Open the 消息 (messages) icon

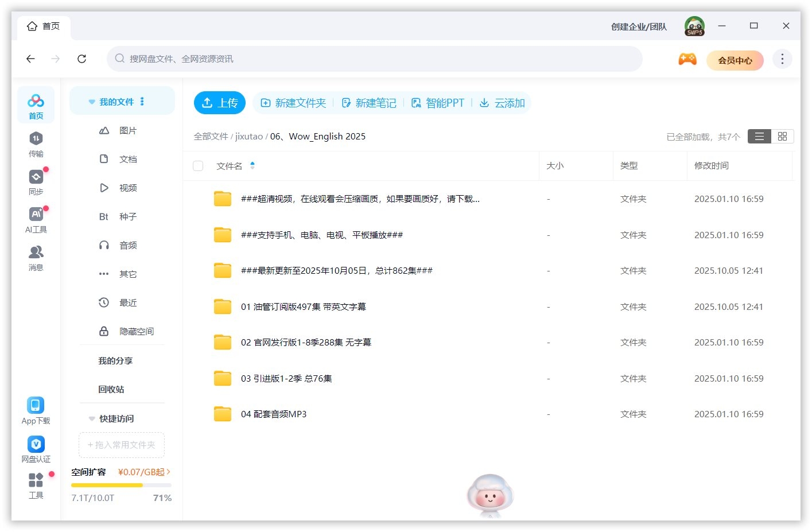[36, 253]
